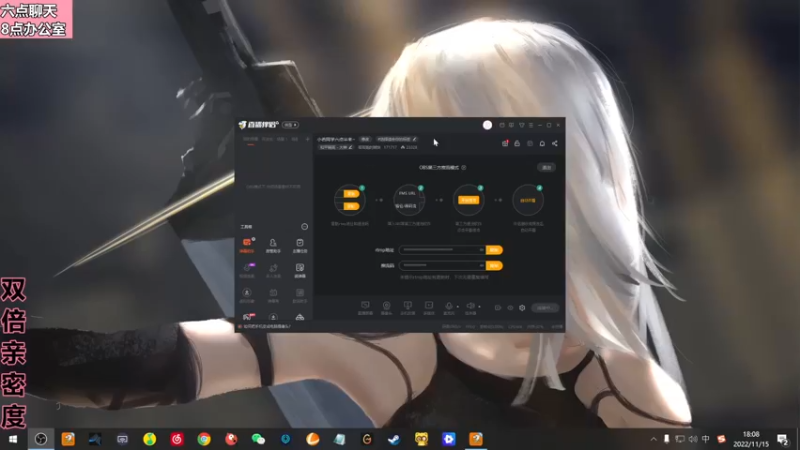Launch OBS Studio from the taskbar

pos(41,439)
